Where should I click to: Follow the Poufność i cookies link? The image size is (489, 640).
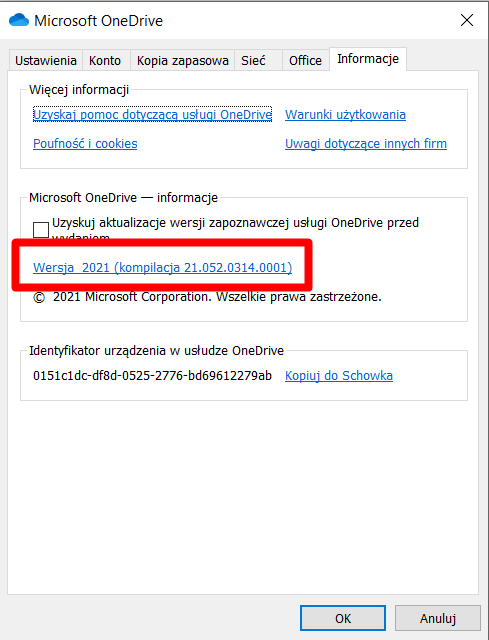(x=85, y=144)
